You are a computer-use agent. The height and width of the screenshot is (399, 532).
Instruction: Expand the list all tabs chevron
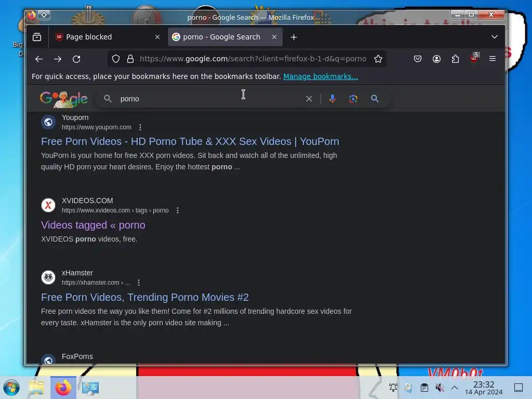(x=495, y=37)
